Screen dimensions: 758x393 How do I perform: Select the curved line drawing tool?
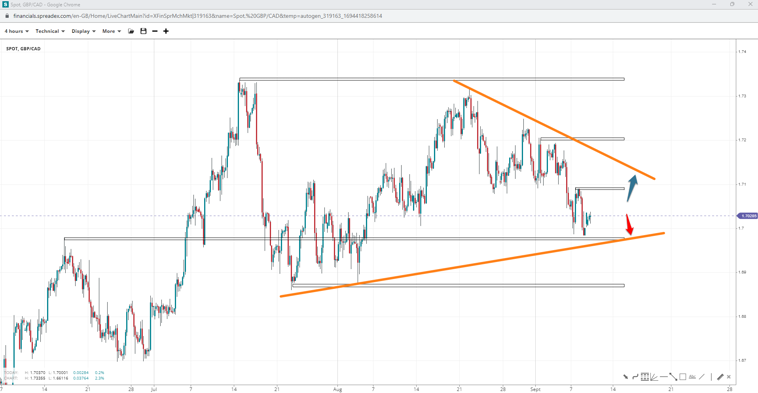coord(635,377)
